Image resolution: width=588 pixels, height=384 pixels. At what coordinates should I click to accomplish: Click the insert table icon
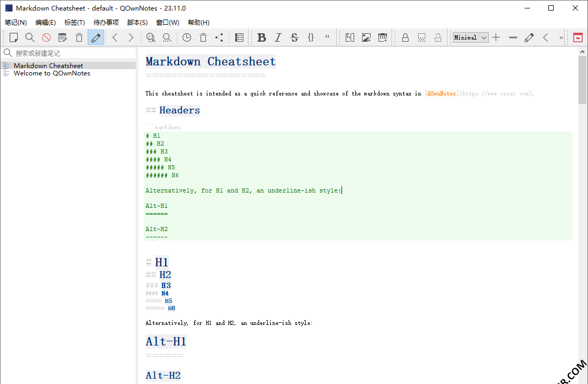pyautogui.click(x=350, y=37)
